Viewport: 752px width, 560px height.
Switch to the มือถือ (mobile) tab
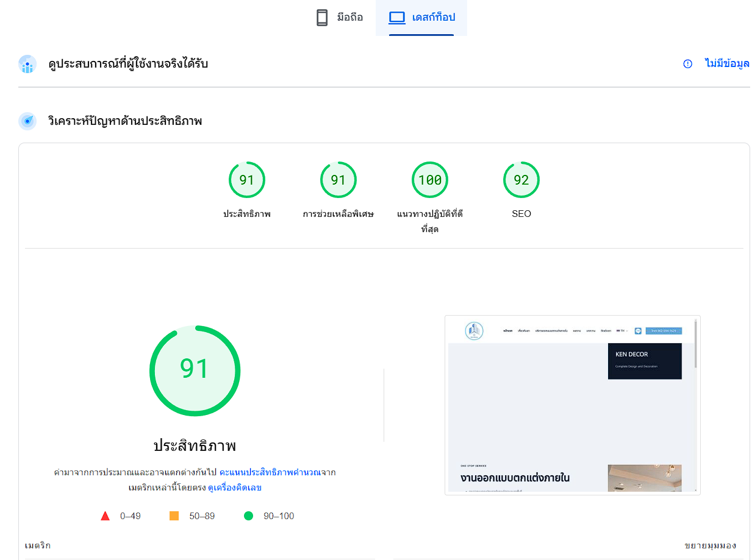coord(339,18)
